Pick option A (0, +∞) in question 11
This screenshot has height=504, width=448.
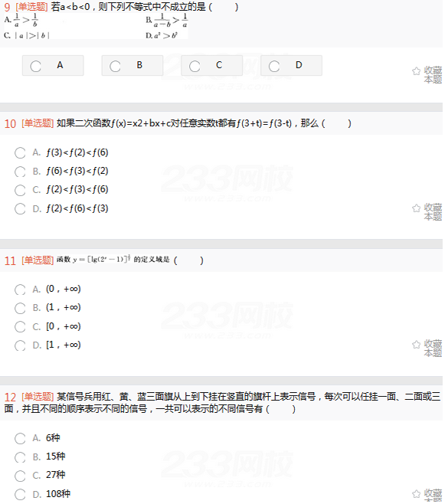pyautogui.click(x=20, y=291)
